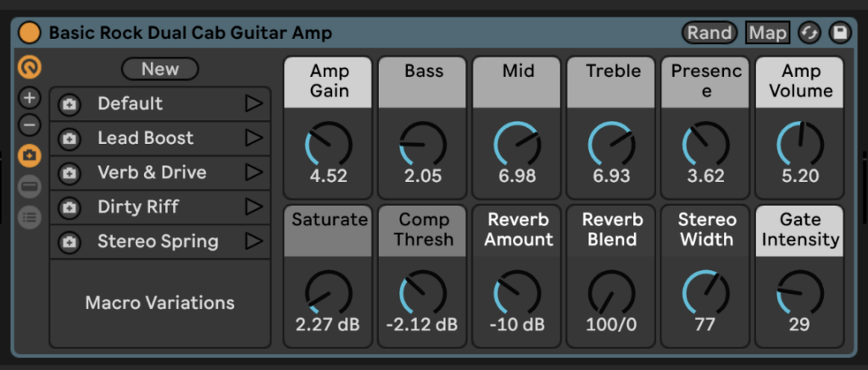Create a new macro variation with New

point(159,69)
